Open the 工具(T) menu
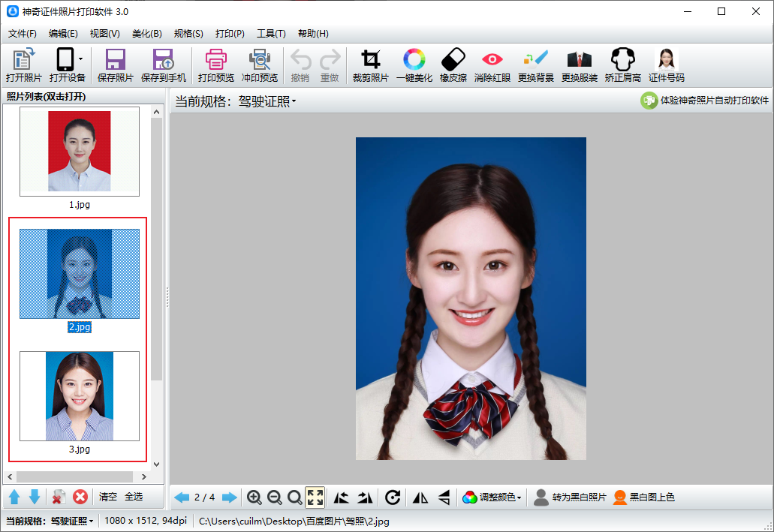The image size is (774, 532). click(271, 34)
